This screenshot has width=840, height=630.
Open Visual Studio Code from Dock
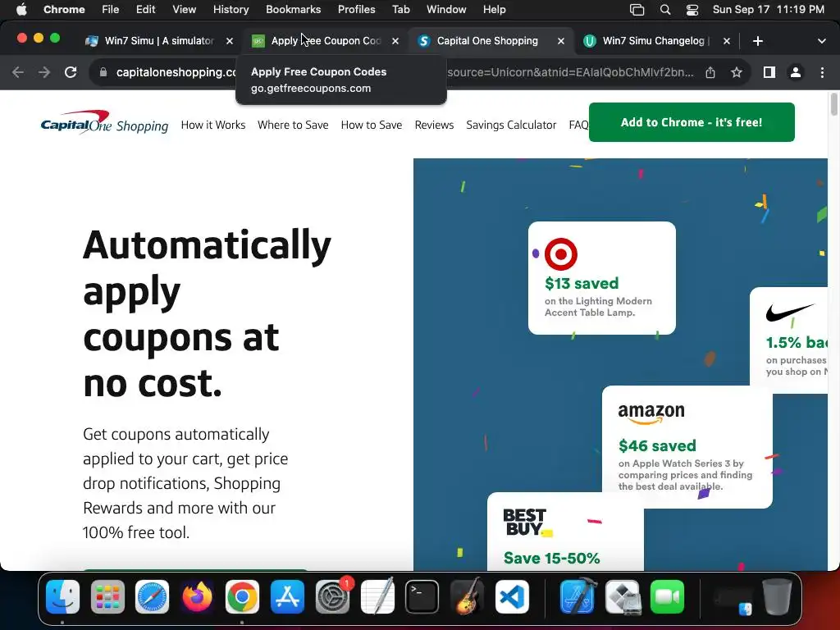tap(512, 597)
